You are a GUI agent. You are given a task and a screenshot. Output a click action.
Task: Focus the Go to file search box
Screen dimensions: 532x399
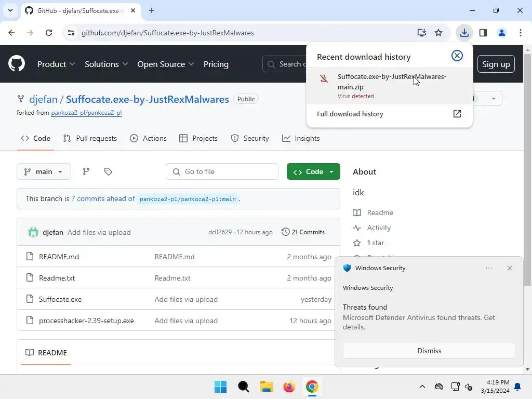point(222,171)
